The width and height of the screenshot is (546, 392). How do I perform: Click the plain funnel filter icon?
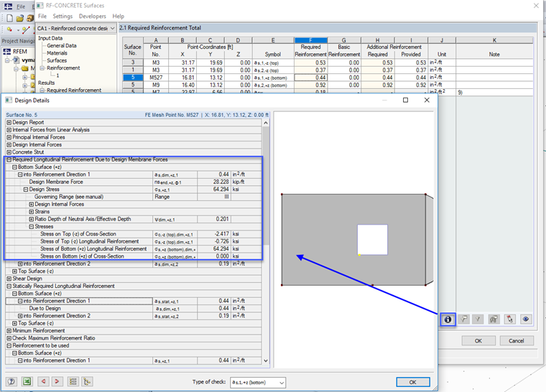point(478,319)
